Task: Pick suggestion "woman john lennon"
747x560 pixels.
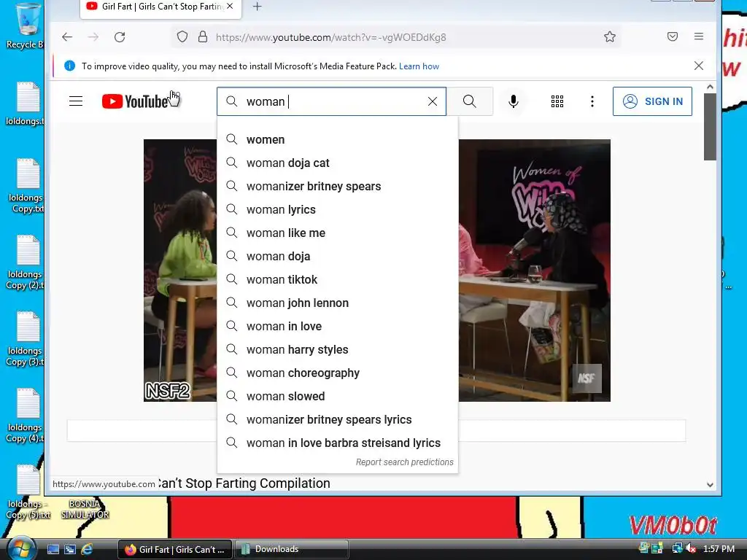Action: (337, 303)
